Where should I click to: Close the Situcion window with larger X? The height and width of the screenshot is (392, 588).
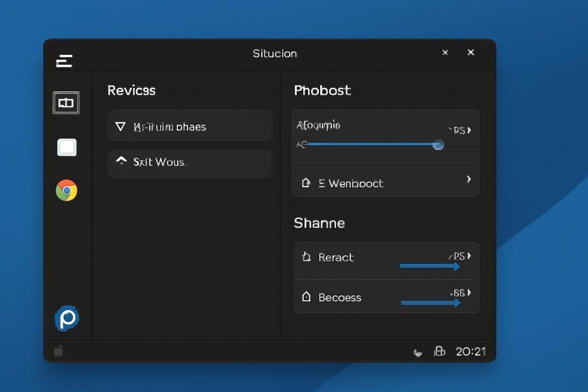pos(470,52)
